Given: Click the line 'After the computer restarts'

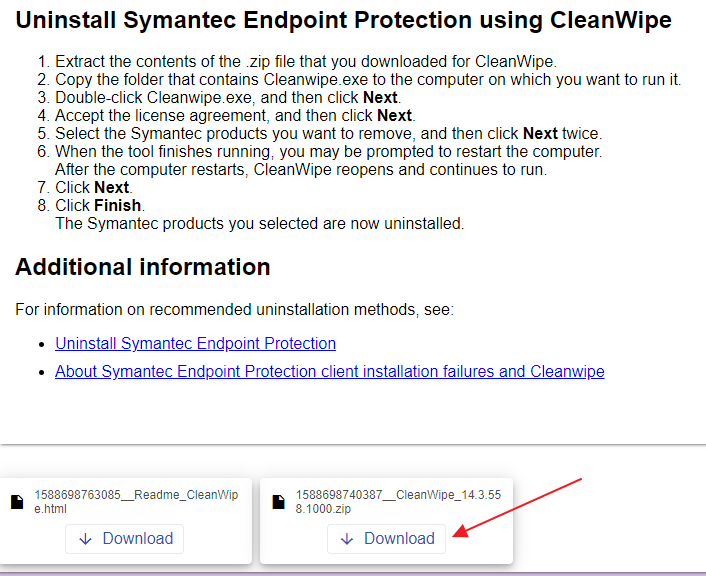Looking at the screenshot, I should pos(300,169).
